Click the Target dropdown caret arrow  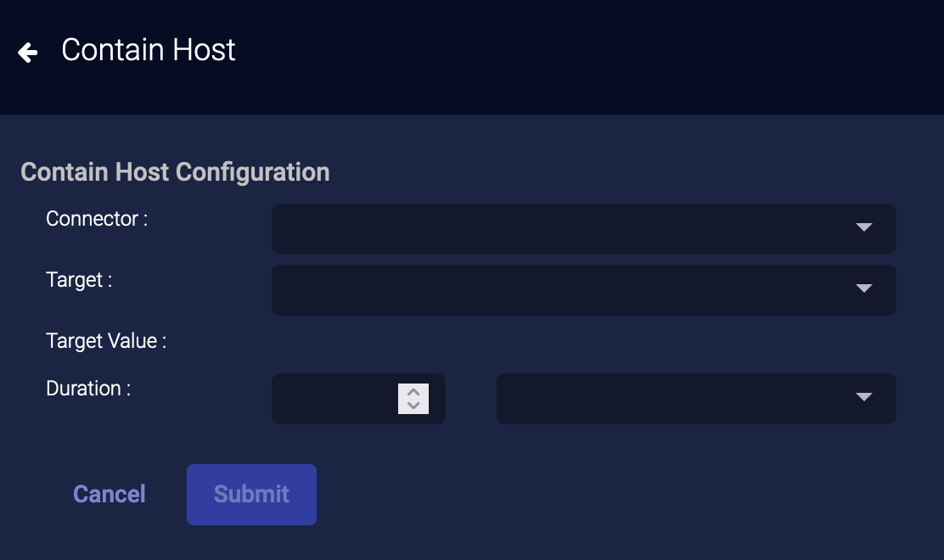tap(863, 288)
